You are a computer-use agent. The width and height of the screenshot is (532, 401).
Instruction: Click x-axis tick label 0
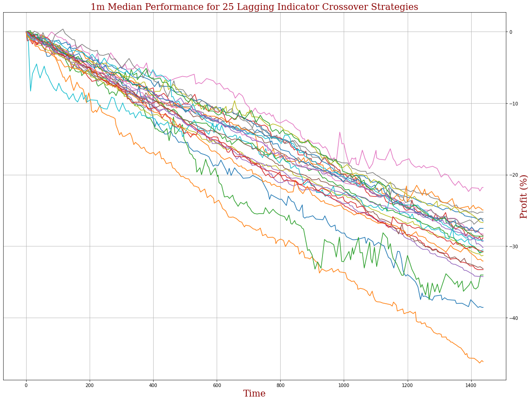pos(26,385)
